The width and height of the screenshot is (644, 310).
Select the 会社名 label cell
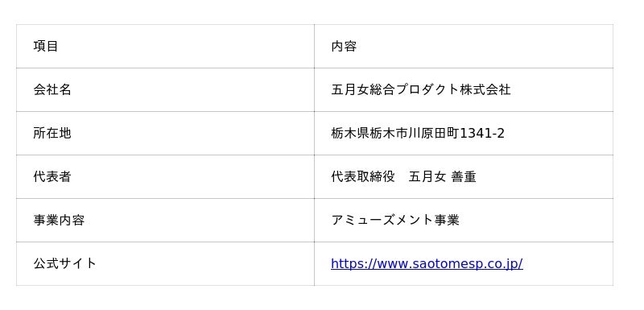coord(165,90)
